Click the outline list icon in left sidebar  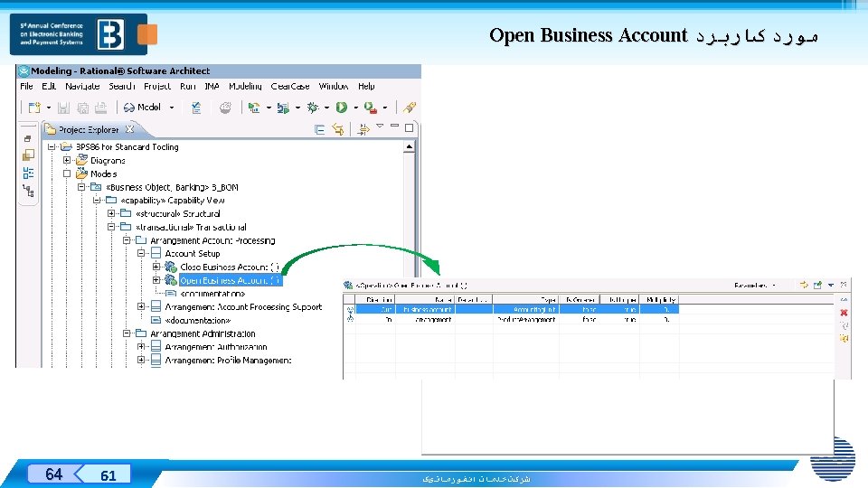(x=28, y=174)
